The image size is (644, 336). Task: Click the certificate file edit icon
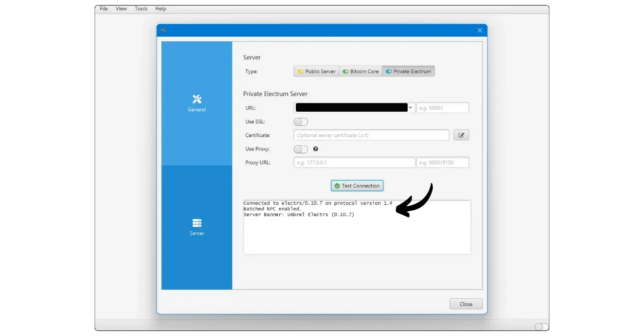click(461, 135)
